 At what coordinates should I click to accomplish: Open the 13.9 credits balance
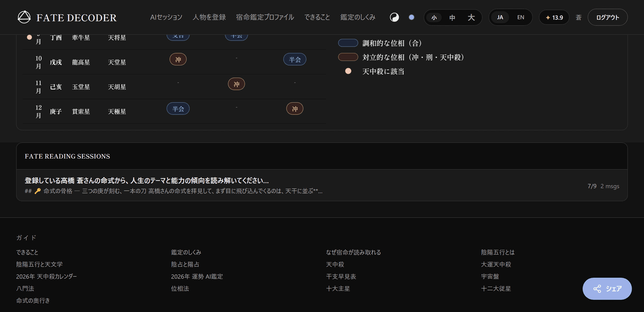click(554, 17)
